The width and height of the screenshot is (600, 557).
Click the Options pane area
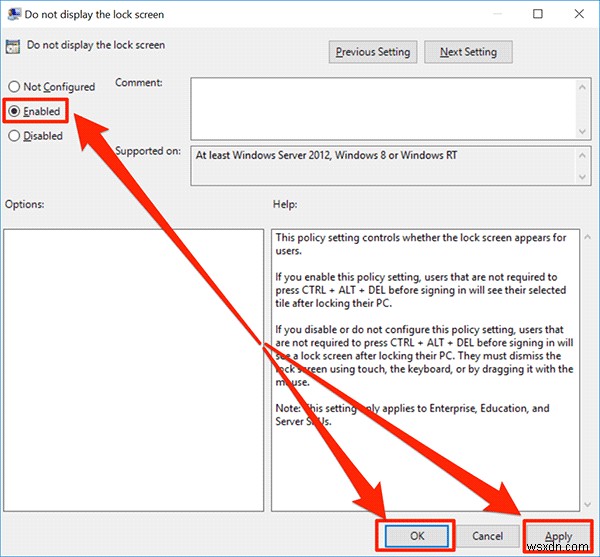pyautogui.click(x=134, y=370)
